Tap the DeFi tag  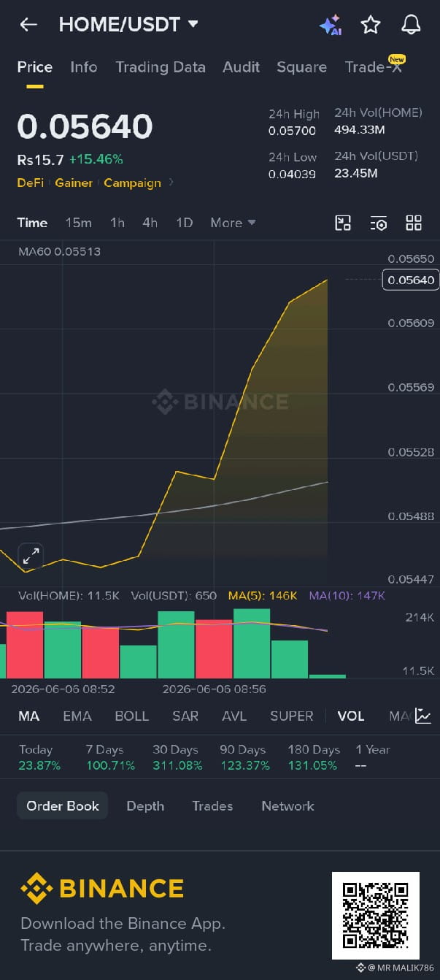31,183
